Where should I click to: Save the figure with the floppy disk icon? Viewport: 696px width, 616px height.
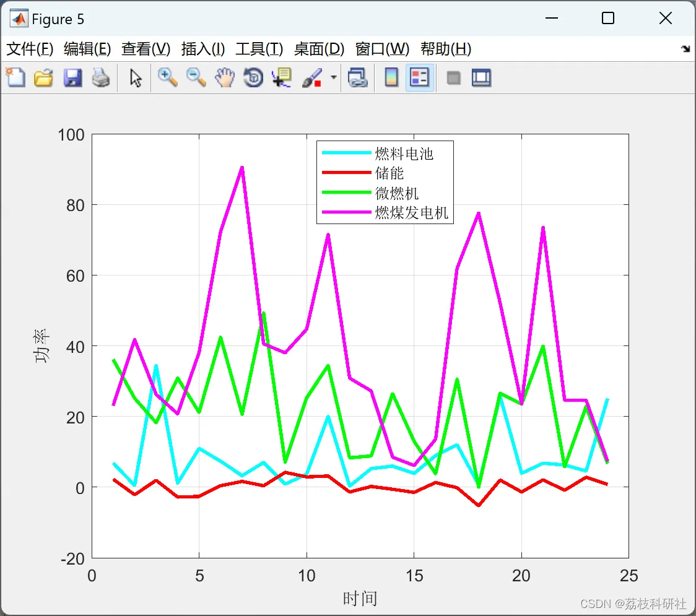[72, 77]
